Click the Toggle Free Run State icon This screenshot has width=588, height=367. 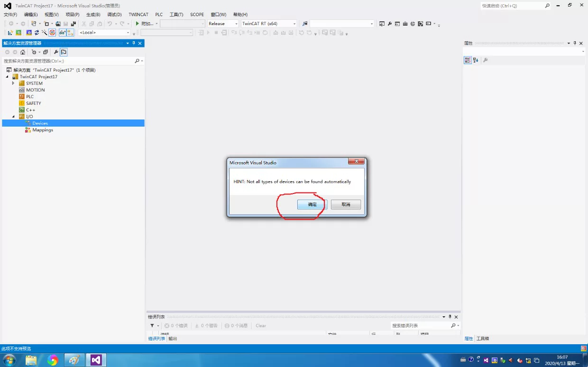click(x=52, y=33)
